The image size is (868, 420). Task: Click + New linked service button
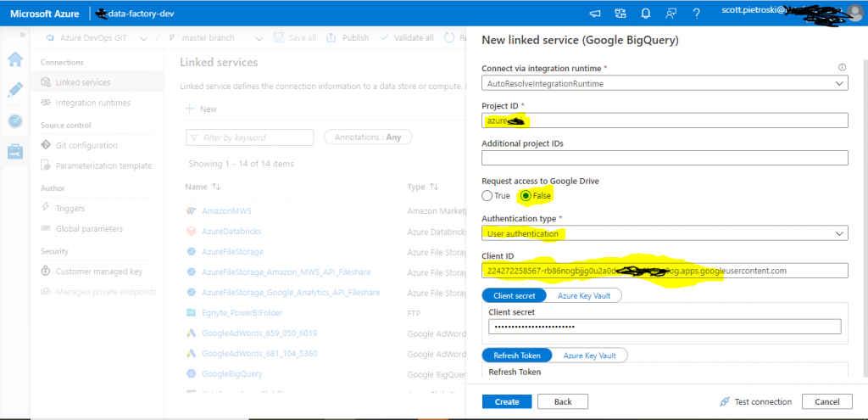pos(201,109)
